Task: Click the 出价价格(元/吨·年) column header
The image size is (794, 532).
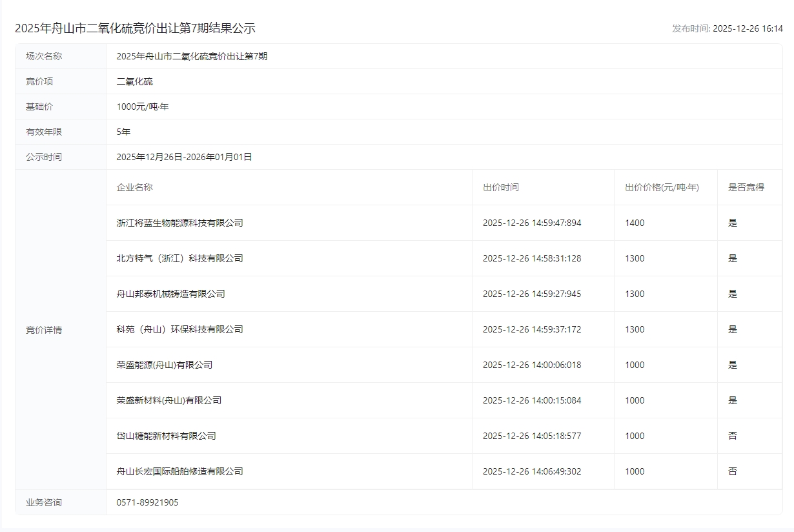Action: coord(662,187)
